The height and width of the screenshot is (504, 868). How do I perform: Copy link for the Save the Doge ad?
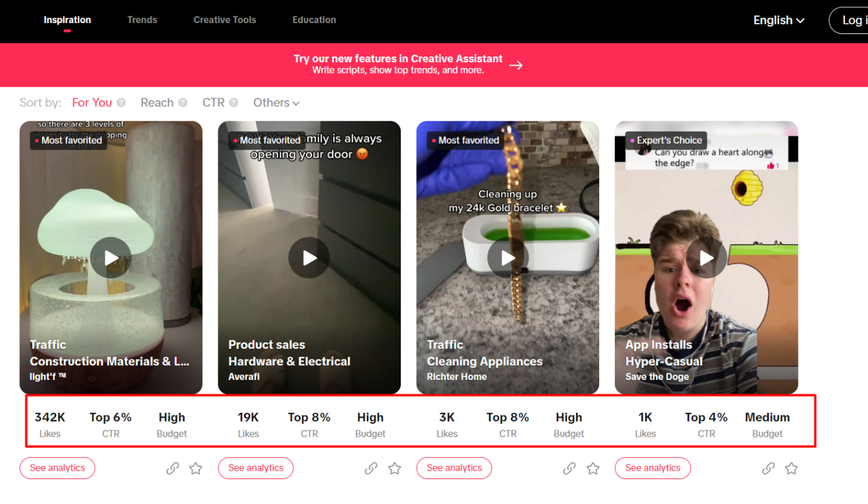[768, 468]
